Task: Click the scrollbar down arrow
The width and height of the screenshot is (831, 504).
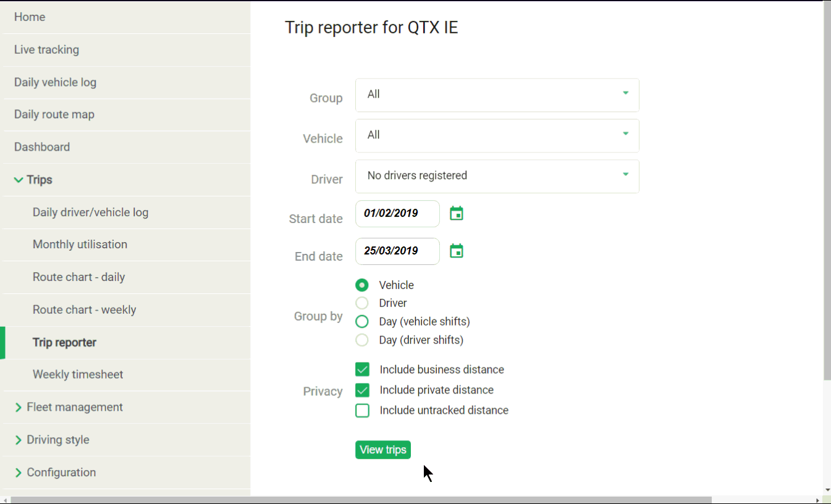Action: [x=827, y=490]
